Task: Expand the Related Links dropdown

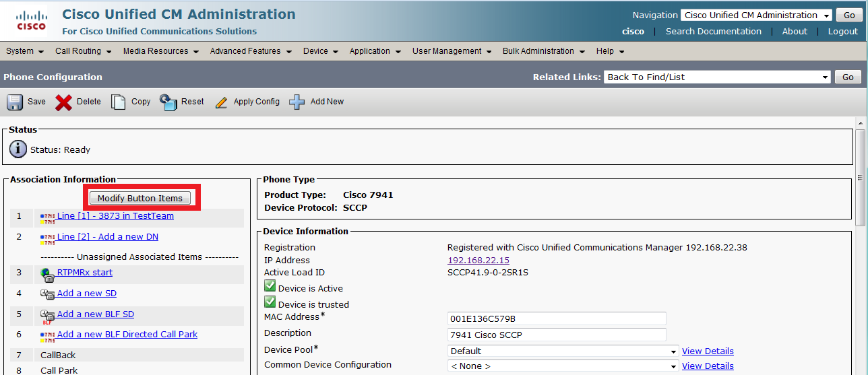Action: coord(717,77)
